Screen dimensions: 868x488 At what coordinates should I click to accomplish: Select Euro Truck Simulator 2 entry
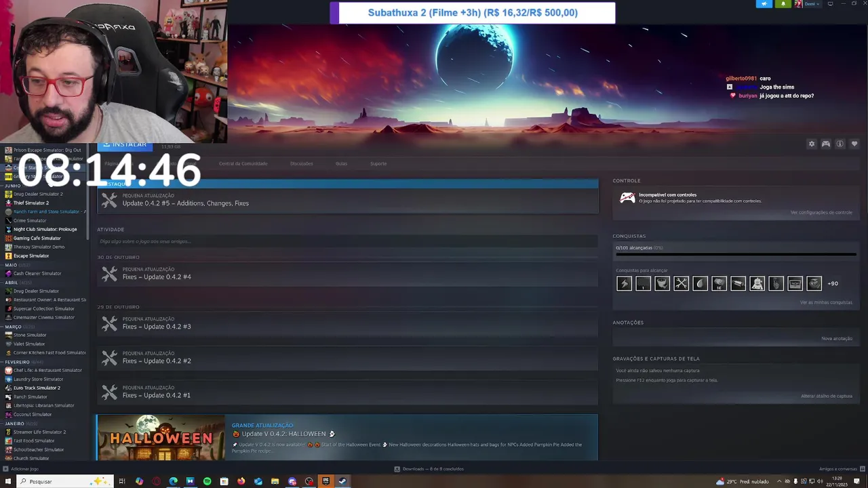[x=38, y=388]
